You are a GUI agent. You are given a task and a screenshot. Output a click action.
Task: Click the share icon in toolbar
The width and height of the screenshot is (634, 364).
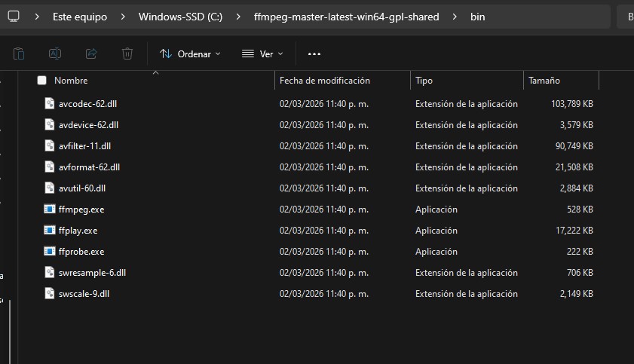pos(91,54)
